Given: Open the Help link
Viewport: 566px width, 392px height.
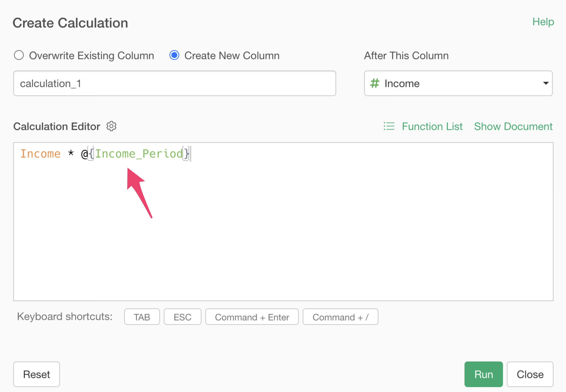Looking at the screenshot, I should click(x=543, y=22).
